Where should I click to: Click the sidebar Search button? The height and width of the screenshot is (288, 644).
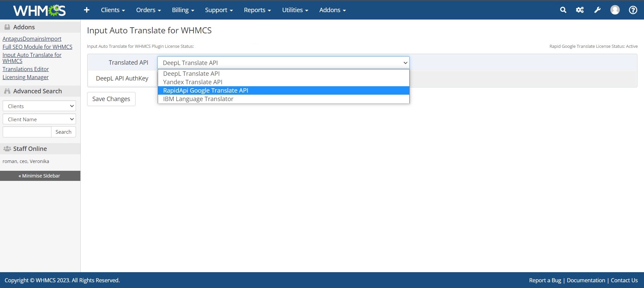click(x=64, y=132)
